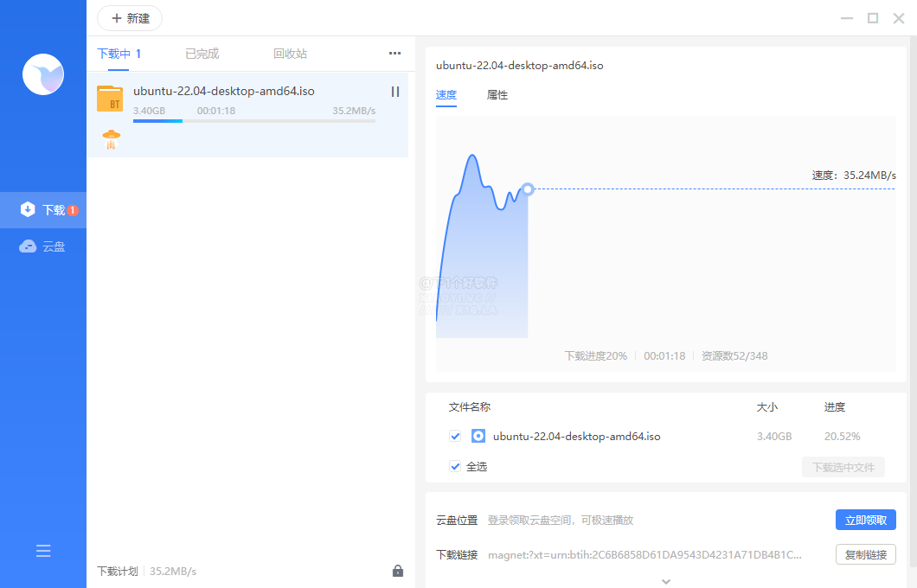Pause the ubuntu-22.04 download task
Image resolution: width=917 pixels, height=588 pixels.
point(394,92)
